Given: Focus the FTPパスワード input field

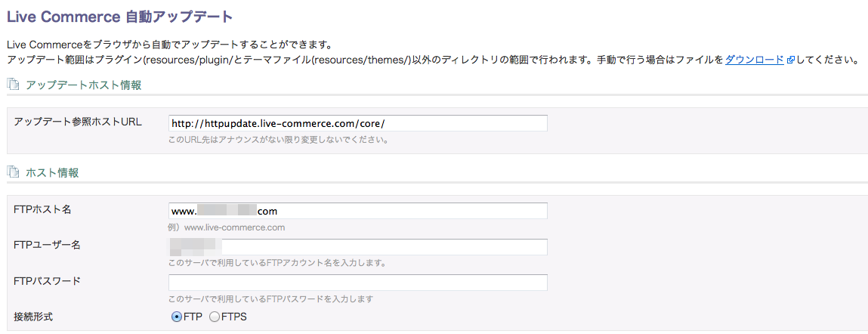Looking at the screenshot, I should pyautogui.click(x=358, y=283).
